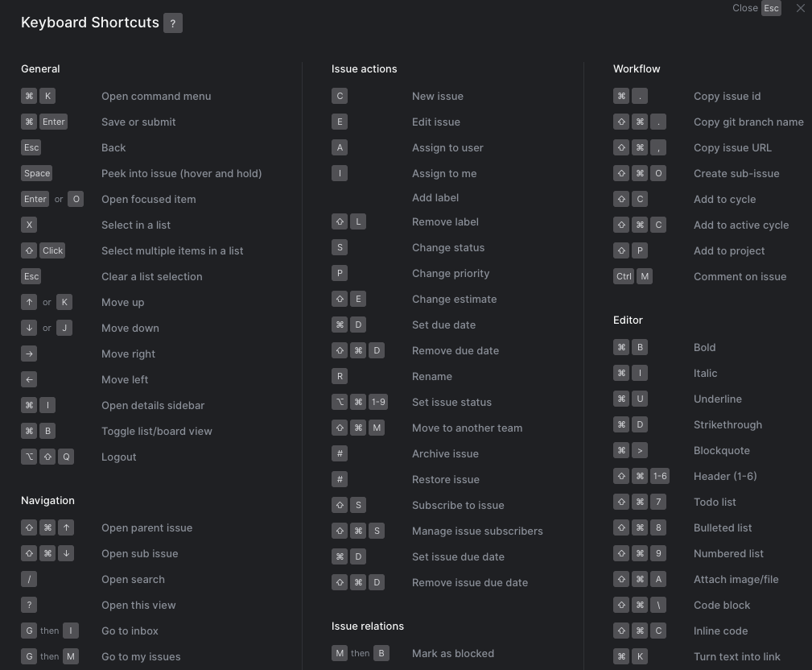Click the Editor section heading
This screenshot has height=670, width=812.
[628, 320]
